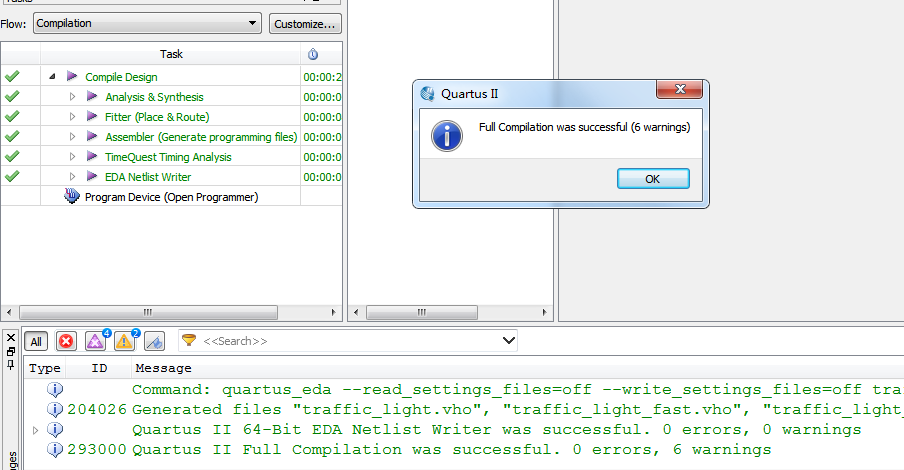Expand the Assembler task node

click(72, 137)
